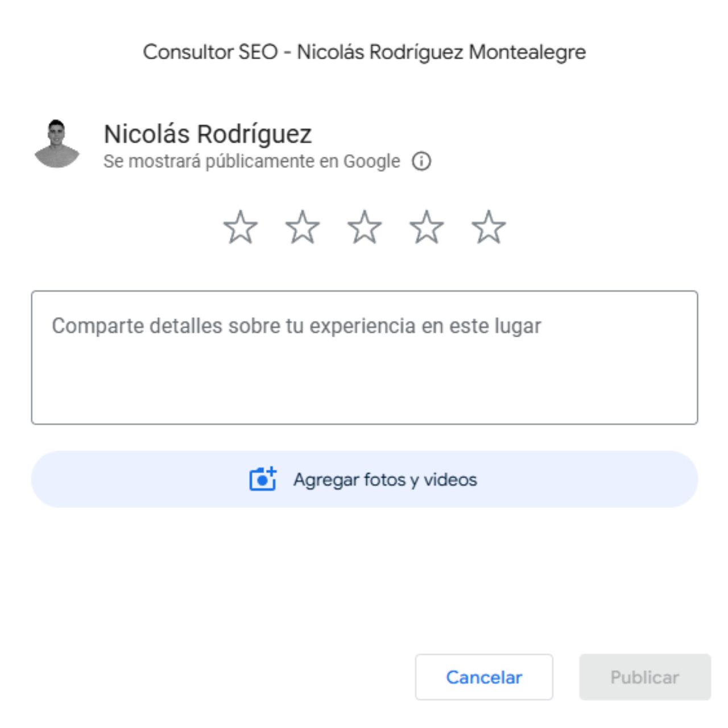728x728 pixels.
Task: Click the Consultor SEO dialog title
Action: [364, 52]
